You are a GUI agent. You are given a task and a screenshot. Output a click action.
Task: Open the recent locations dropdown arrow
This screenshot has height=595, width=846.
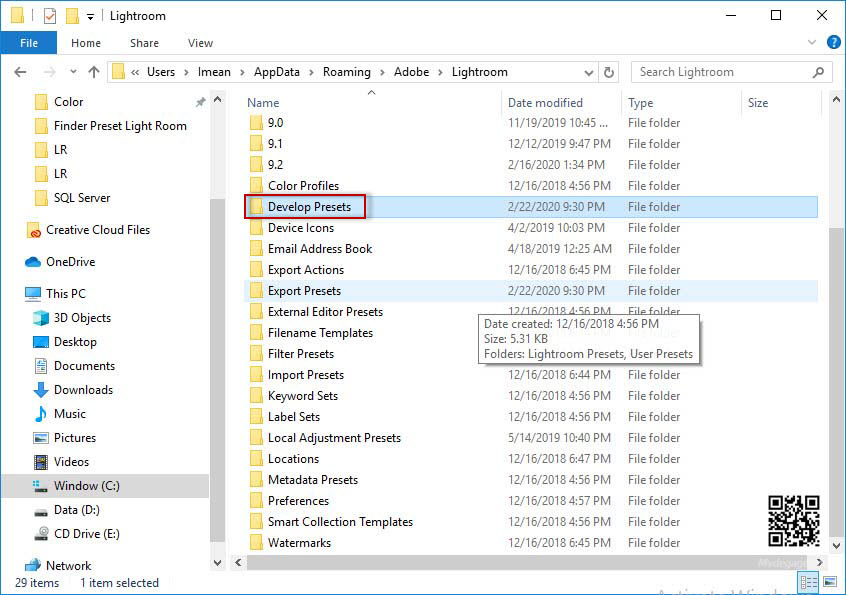point(73,72)
